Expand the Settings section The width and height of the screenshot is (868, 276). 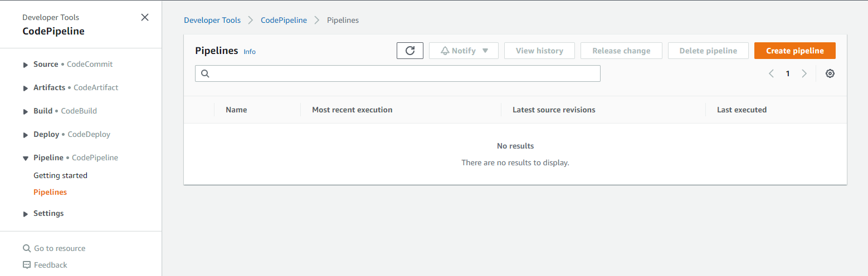click(26, 214)
